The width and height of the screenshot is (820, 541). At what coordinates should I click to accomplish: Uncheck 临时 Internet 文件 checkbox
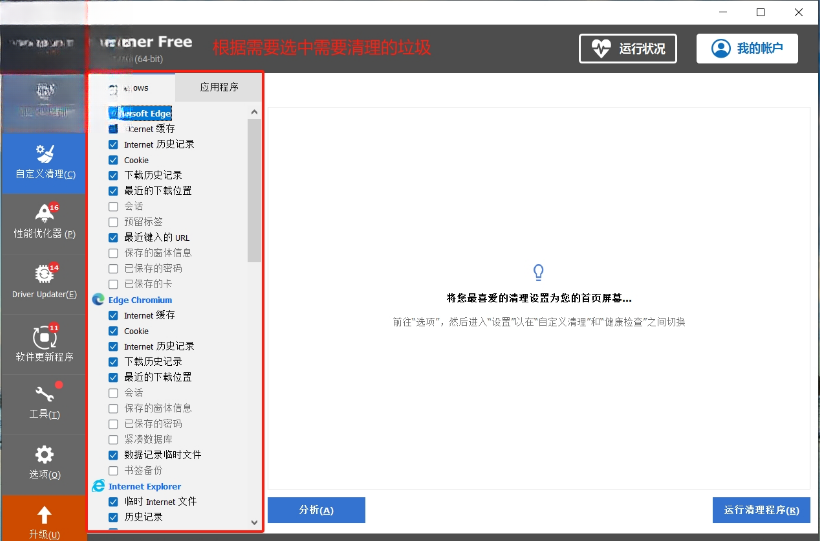click(x=113, y=502)
